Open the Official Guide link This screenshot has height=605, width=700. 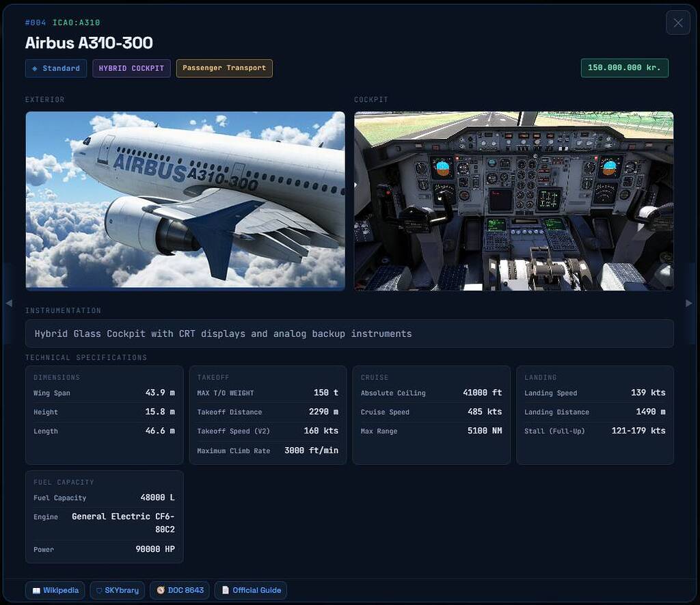point(250,590)
